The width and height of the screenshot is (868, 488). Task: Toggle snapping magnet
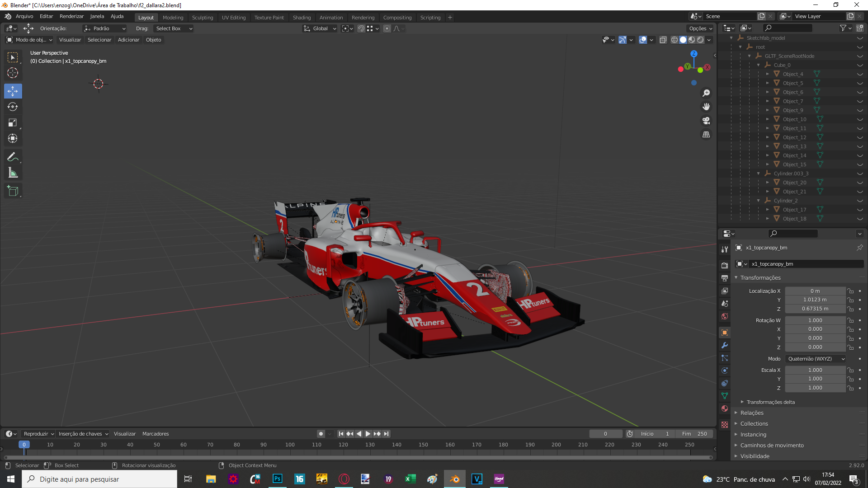click(x=361, y=28)
